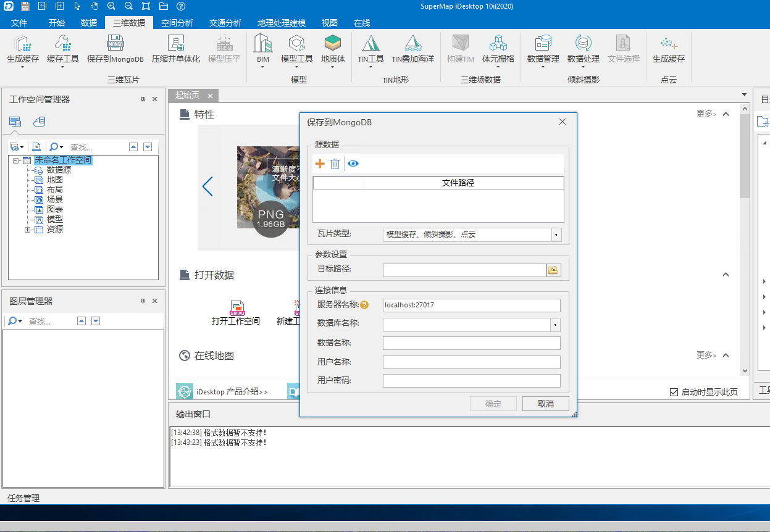The height and width of the screenshot is (532, 770).
Task: Collapse the 特性 section chevron
Action: tap(726, 114)
